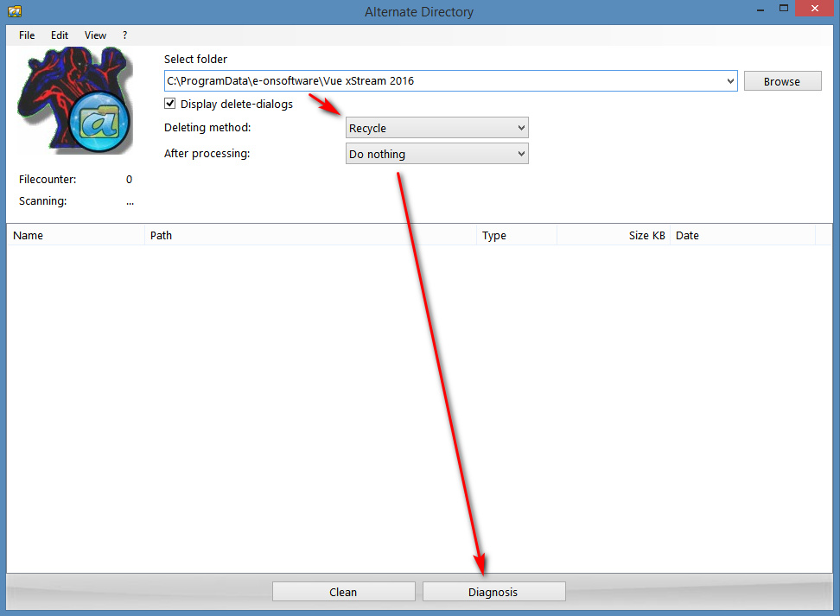Click the Browse button
840x616 pixels.
click(x=781, y=81)
